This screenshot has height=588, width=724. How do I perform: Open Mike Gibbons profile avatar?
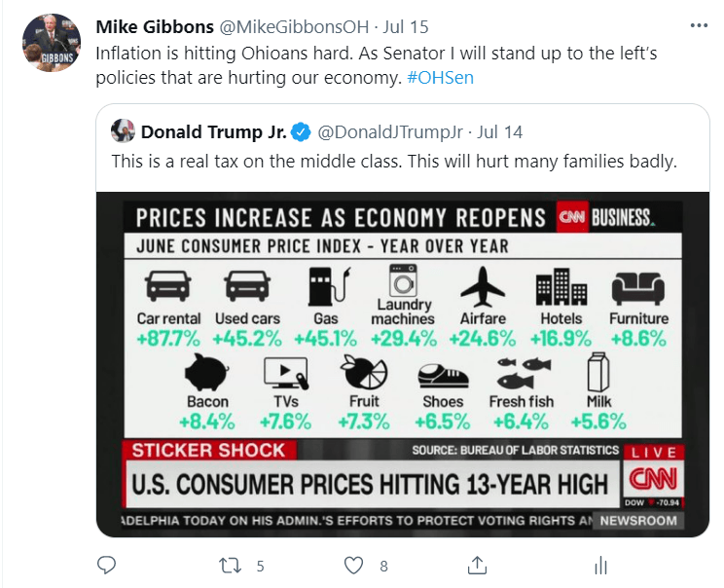(52, 43)
